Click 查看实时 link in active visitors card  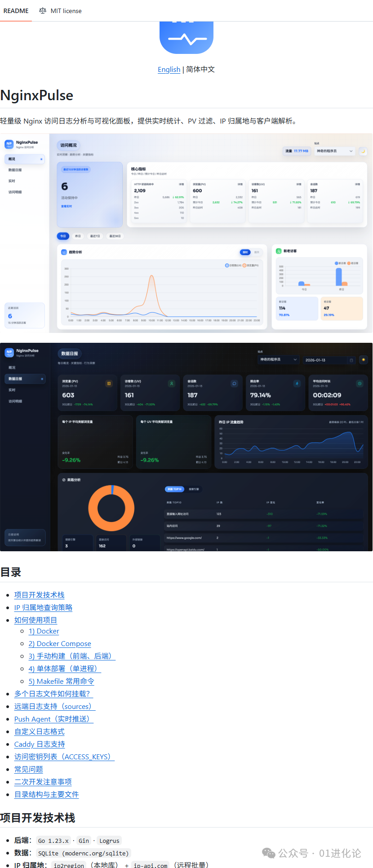[x=67, y=206]
